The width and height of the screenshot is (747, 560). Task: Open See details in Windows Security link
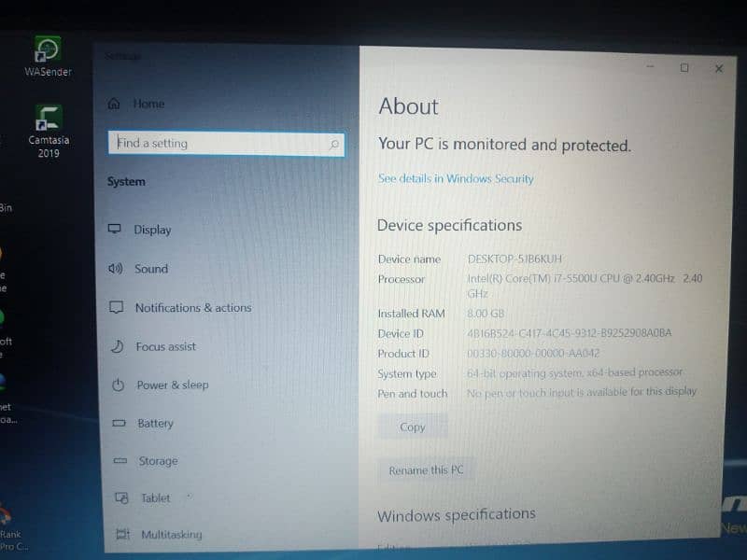pos(456,178)
